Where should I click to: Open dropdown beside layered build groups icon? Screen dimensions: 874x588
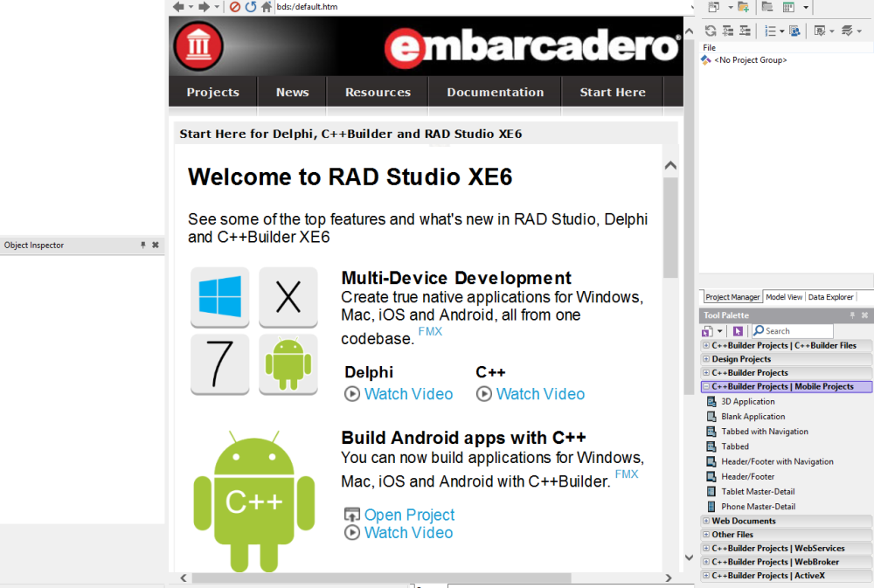click(859, 31)
